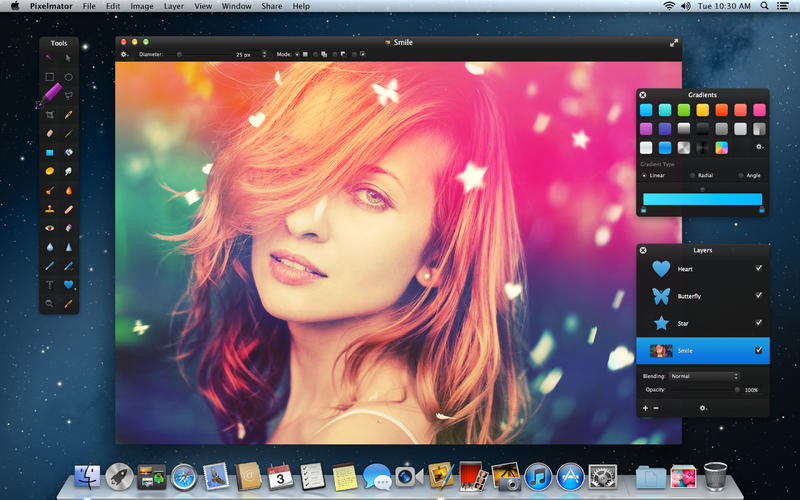Viewport: 800px width, 500px height.
Task: Open the Layer menu
Action: click(x=173, y=6)
